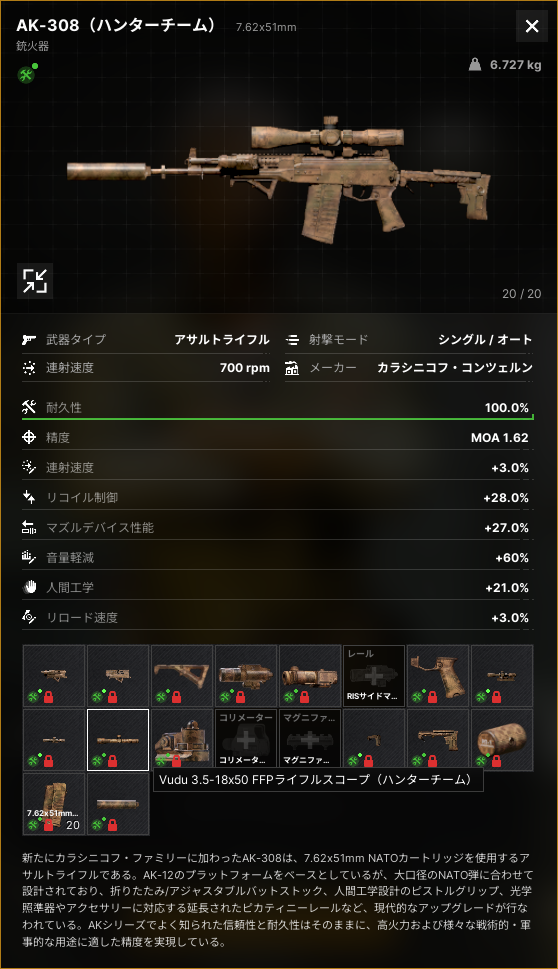
Task: Open the empty collimator sight slot
Action: pyautogui.click(x=246, y=740)
